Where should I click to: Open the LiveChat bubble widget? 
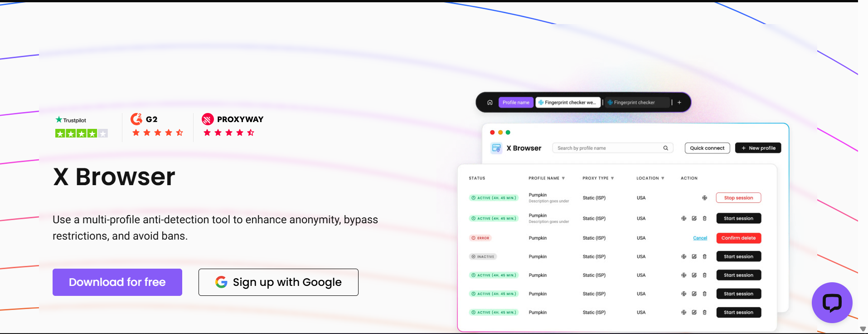click(832, 303)
